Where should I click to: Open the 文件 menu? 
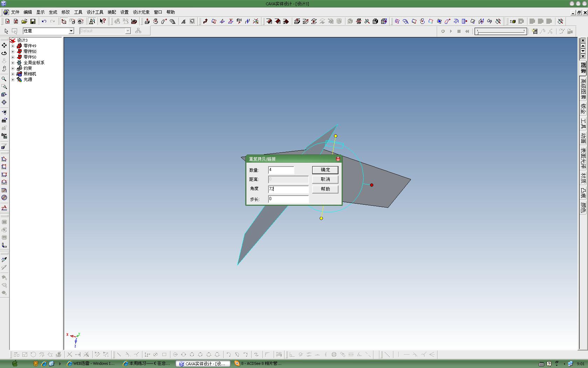(15, 12)
